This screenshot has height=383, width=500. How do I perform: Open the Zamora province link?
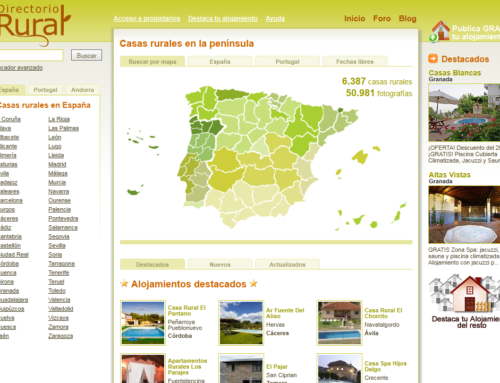coord(58,327)
